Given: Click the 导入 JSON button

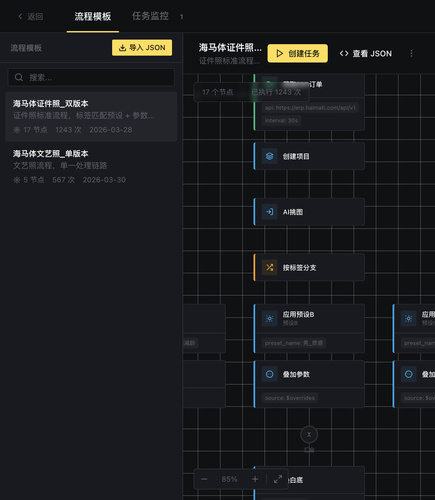Looking at the screenshot, I should coord(142,48).
